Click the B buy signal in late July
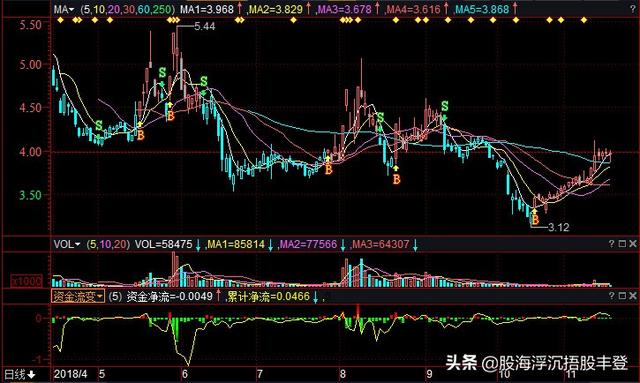Screen dimensions: 640x383 [x=329, y=169]
